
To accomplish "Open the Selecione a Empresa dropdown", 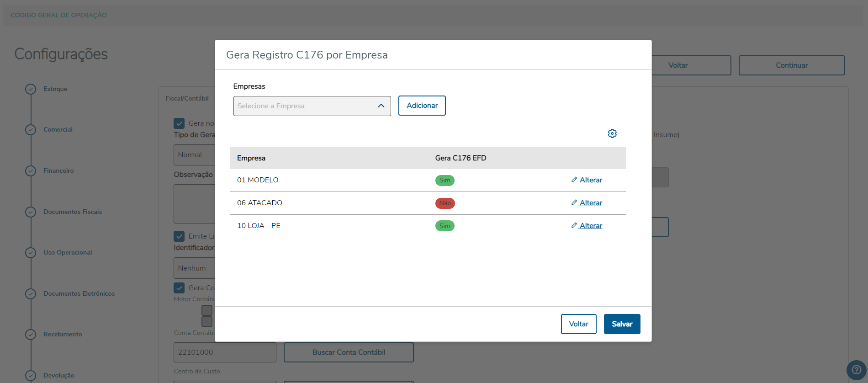I will pyautogui.click(x=306, y=106).
